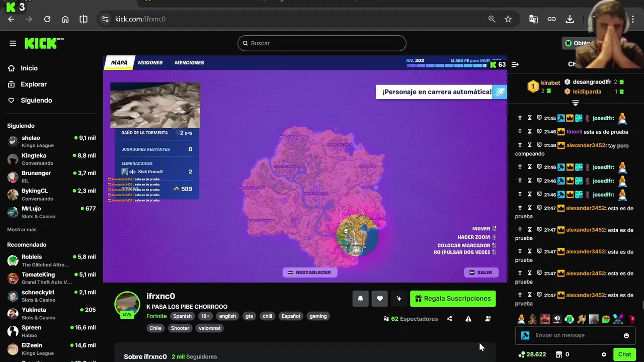Click the heart follow button
Screen dimensions: 644x362
point(380,299)
